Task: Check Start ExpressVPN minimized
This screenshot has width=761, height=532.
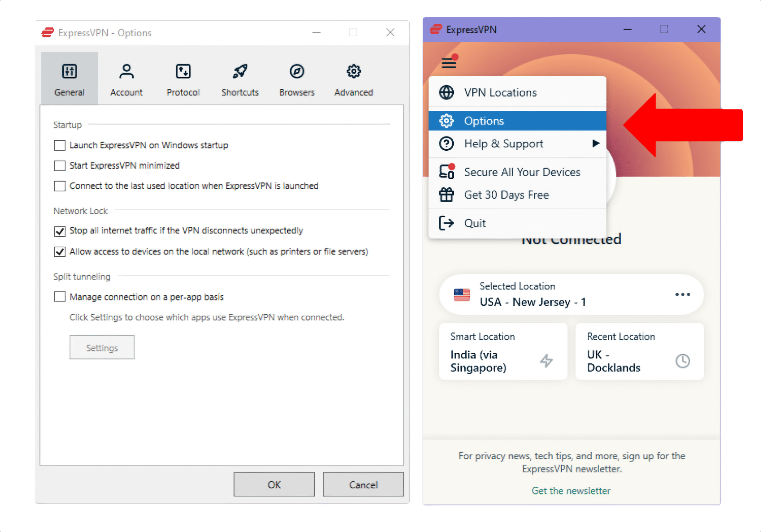Action: click(59, 165)
